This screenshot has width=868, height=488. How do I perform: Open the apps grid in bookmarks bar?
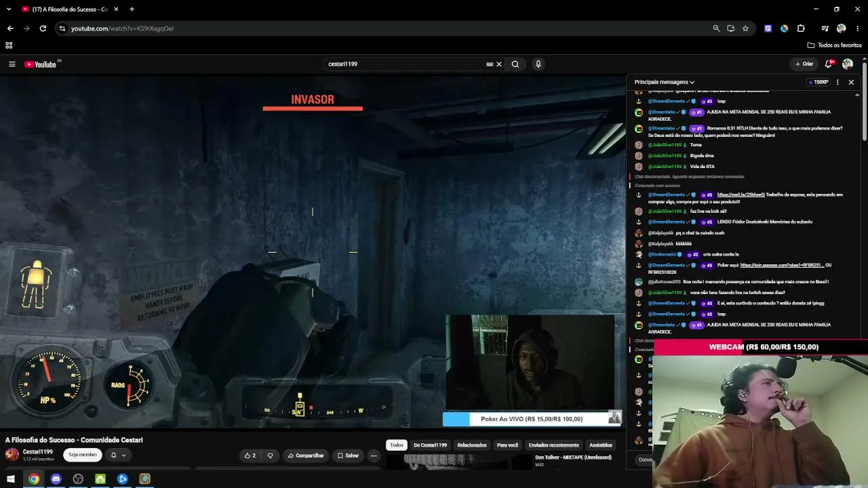[9, 45]
